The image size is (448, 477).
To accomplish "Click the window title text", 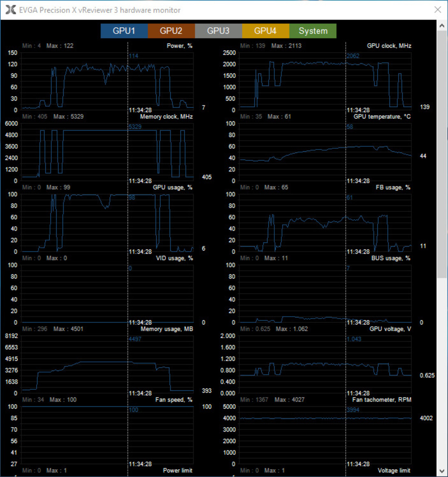I will tap(100, 10).
